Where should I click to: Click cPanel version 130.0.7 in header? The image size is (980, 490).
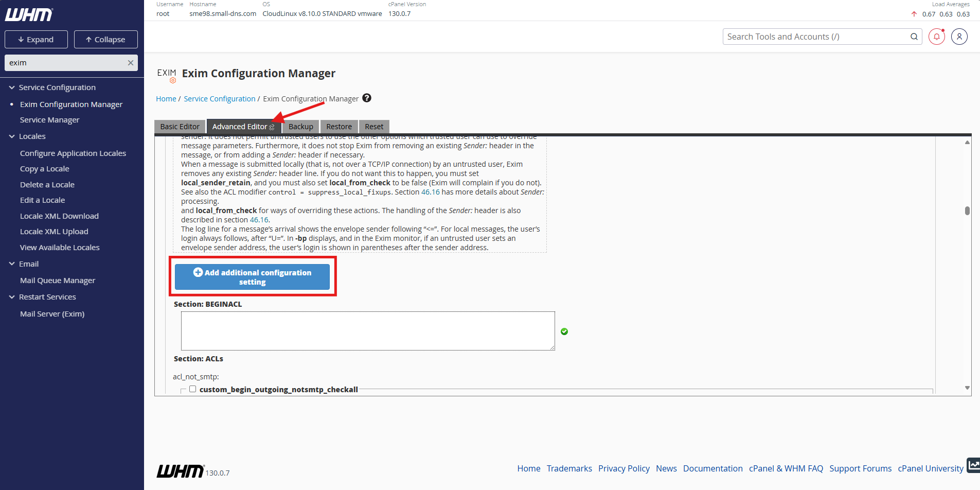click(x=399, y=14)
